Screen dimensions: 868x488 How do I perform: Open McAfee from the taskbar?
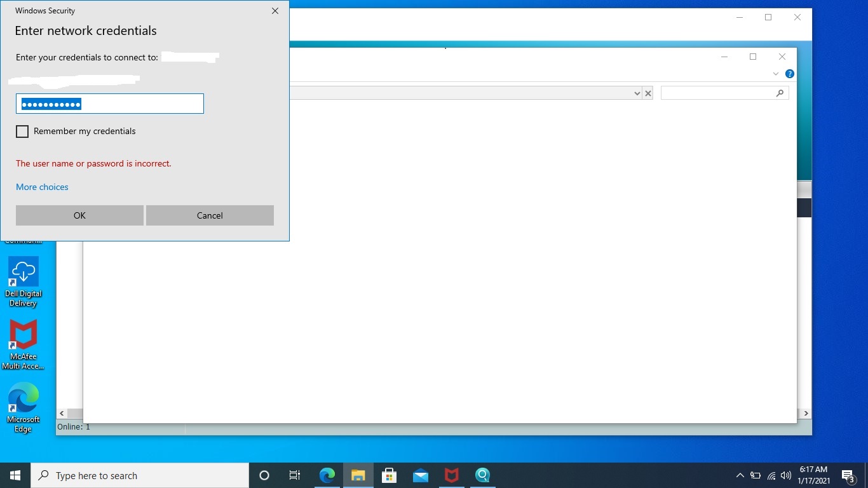pyautogui.click(x=451, y=475)
